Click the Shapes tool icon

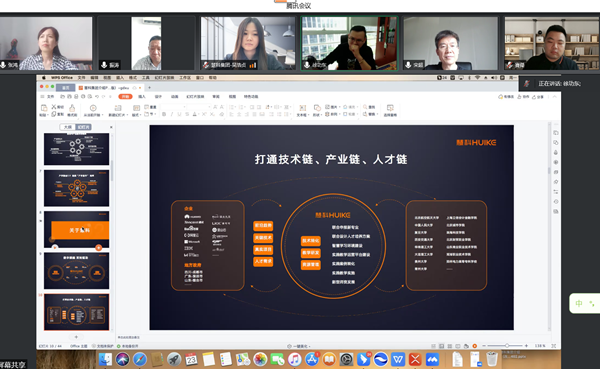pyautogui.click(x=317, y=108)
